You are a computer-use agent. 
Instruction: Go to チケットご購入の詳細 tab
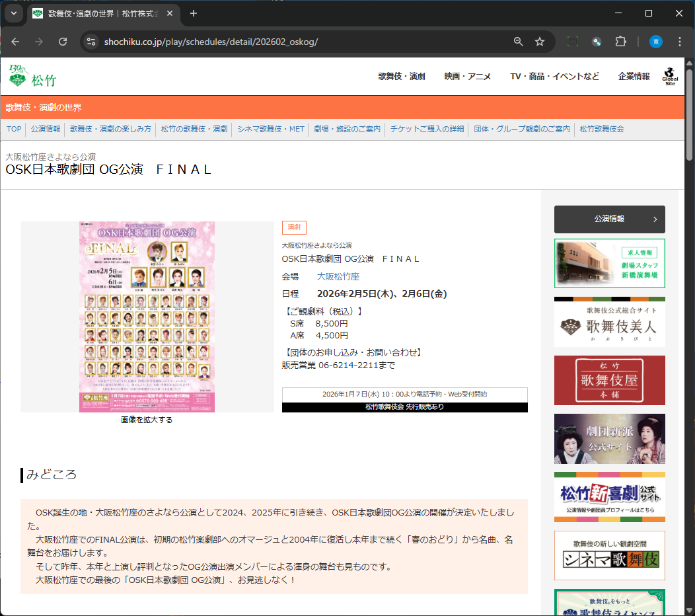pos(427,129)
